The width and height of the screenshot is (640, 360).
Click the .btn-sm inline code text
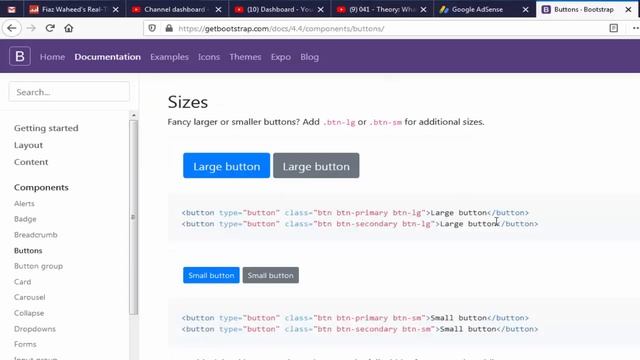(385, 122)
